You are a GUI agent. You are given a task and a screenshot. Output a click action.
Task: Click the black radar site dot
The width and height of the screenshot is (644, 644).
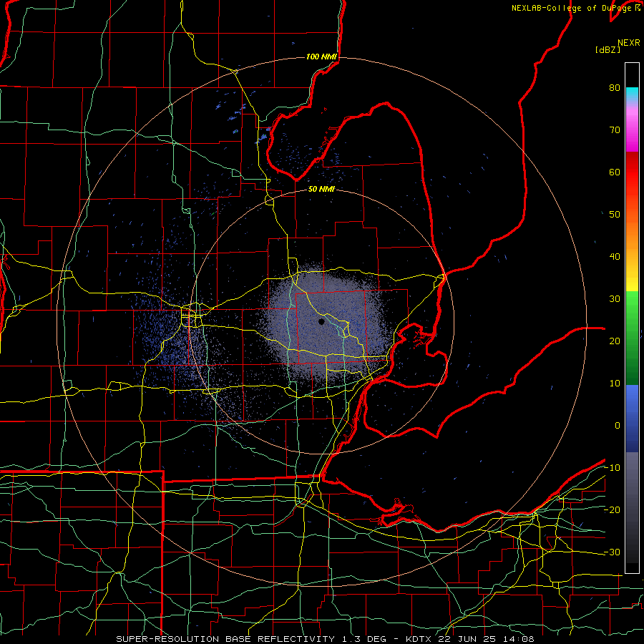tap(321, 321)
